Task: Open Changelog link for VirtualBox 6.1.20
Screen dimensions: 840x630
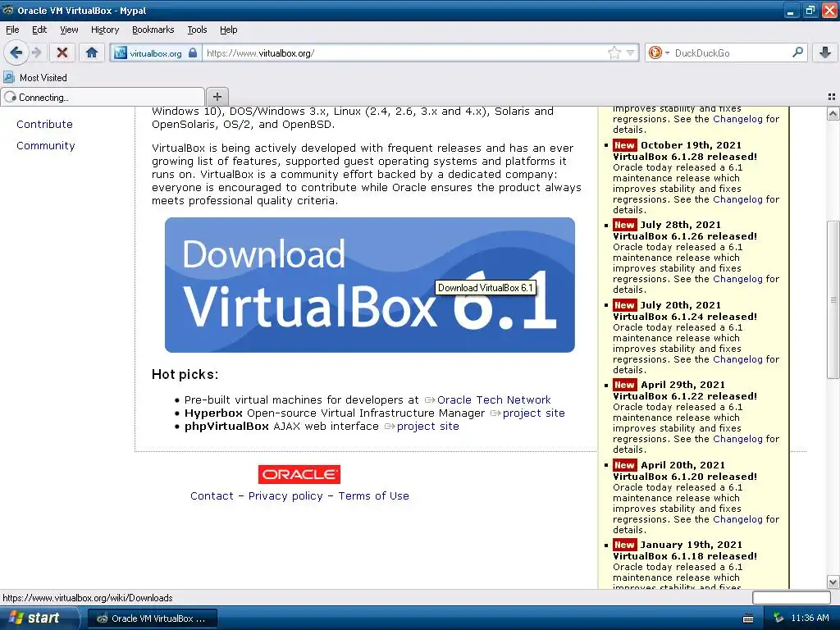Action: [x=737, y=519]
